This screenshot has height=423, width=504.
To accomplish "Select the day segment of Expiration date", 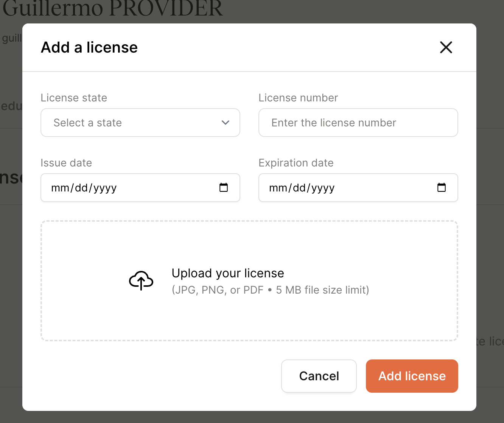I will [299, 188].
